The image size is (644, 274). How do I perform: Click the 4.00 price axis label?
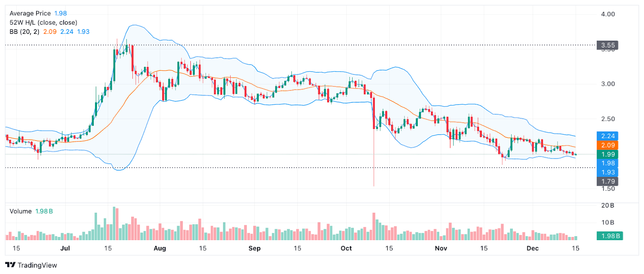pos(608,14)
